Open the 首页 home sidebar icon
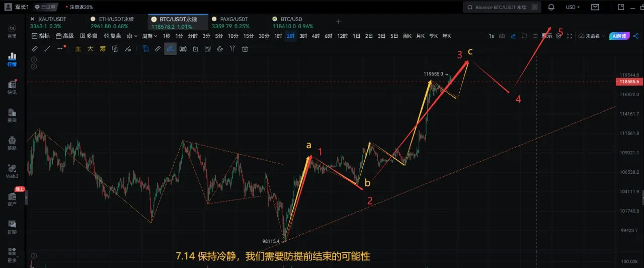This screenshot has height=268, width=644. coord(12,31)
